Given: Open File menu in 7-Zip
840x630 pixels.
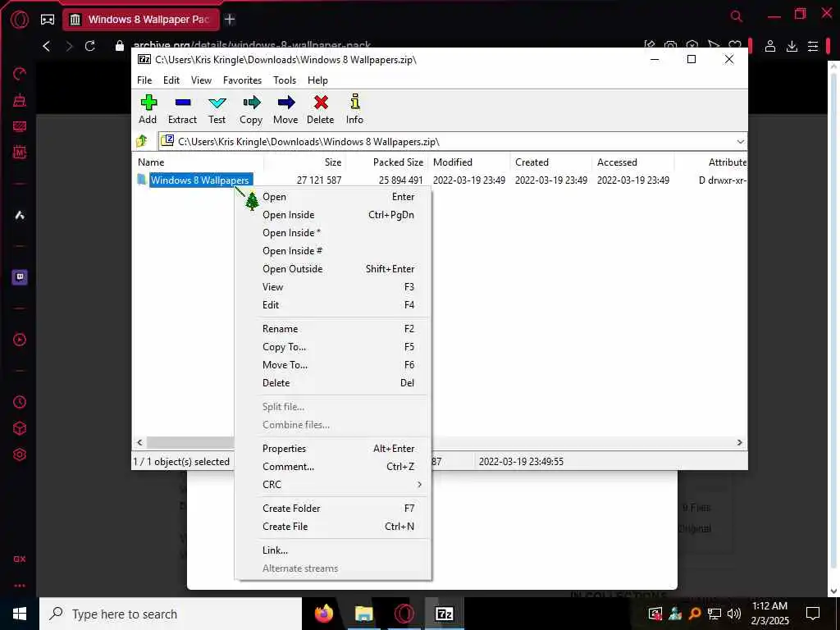Looking at the screenshot, I should coord(144,80).
